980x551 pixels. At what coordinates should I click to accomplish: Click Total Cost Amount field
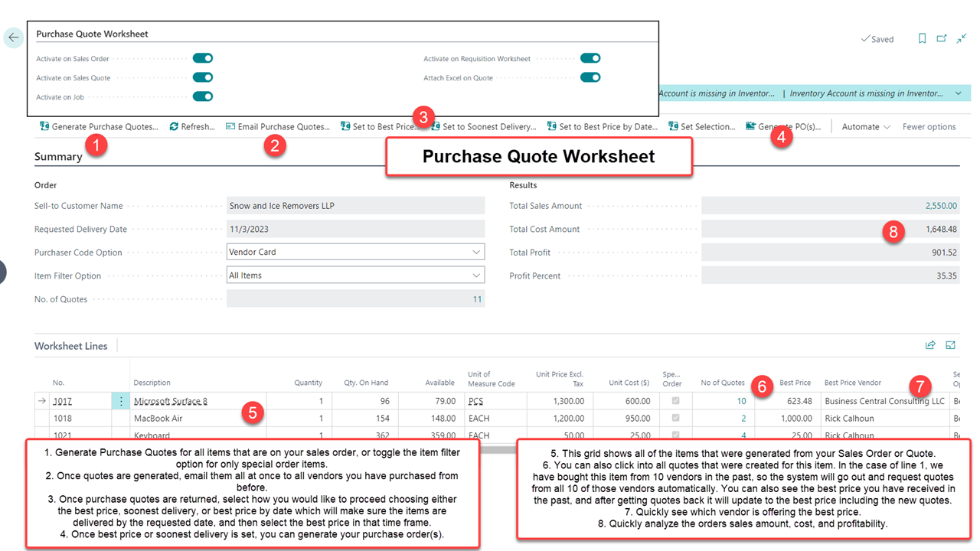(830, 229)
